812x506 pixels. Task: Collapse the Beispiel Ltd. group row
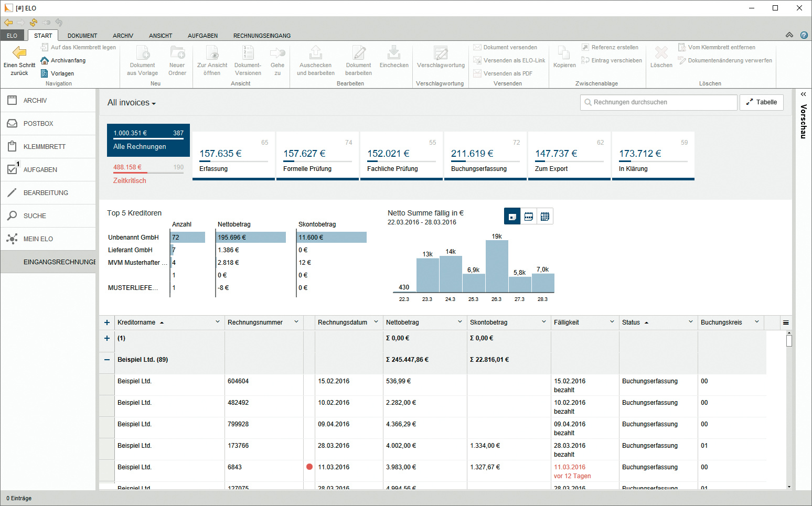click(x=107, y=360)
